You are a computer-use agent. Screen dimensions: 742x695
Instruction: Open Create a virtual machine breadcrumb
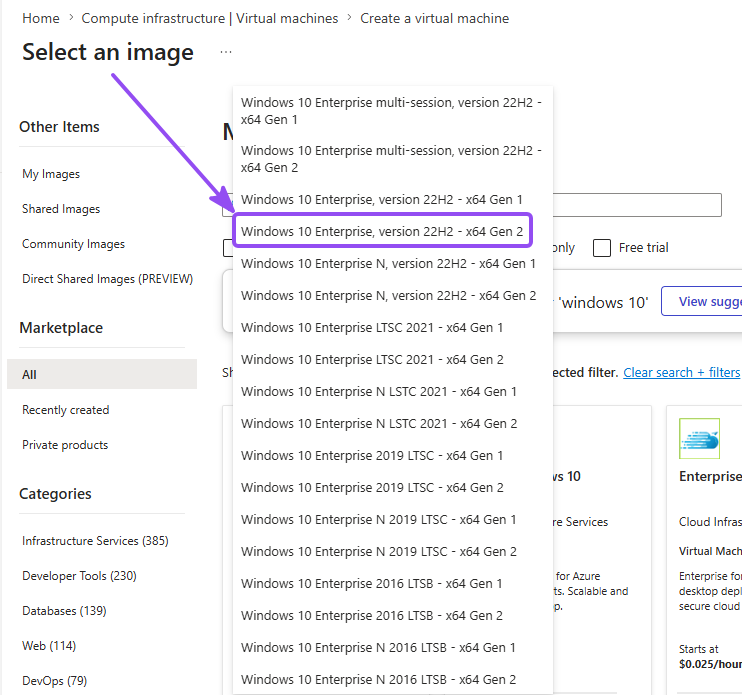point(434,18)
